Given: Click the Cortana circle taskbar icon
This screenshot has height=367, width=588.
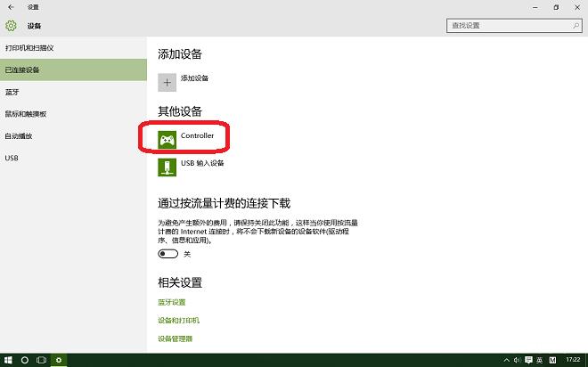Looking at the screenshot, I should tap(25, 360).
